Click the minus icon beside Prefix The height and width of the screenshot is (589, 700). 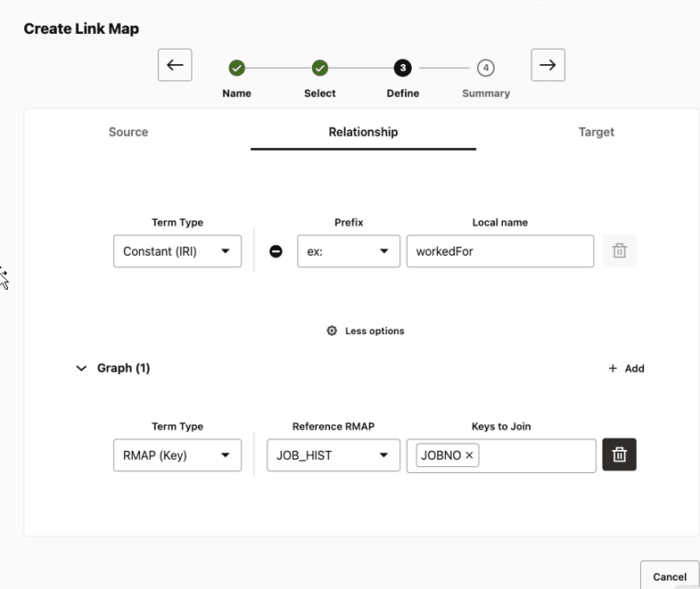click(276, 251)
